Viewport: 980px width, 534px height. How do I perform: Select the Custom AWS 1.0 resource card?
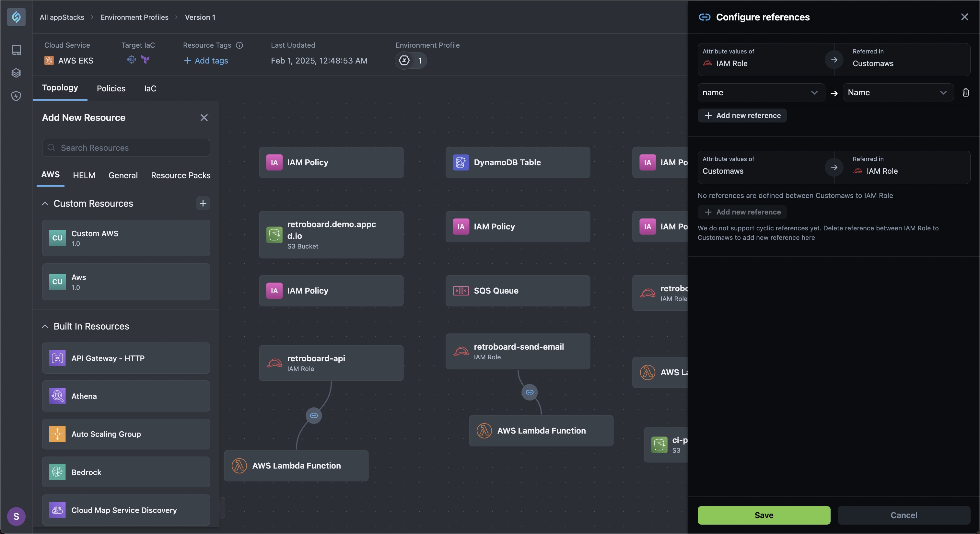click(x=126, y=238)
